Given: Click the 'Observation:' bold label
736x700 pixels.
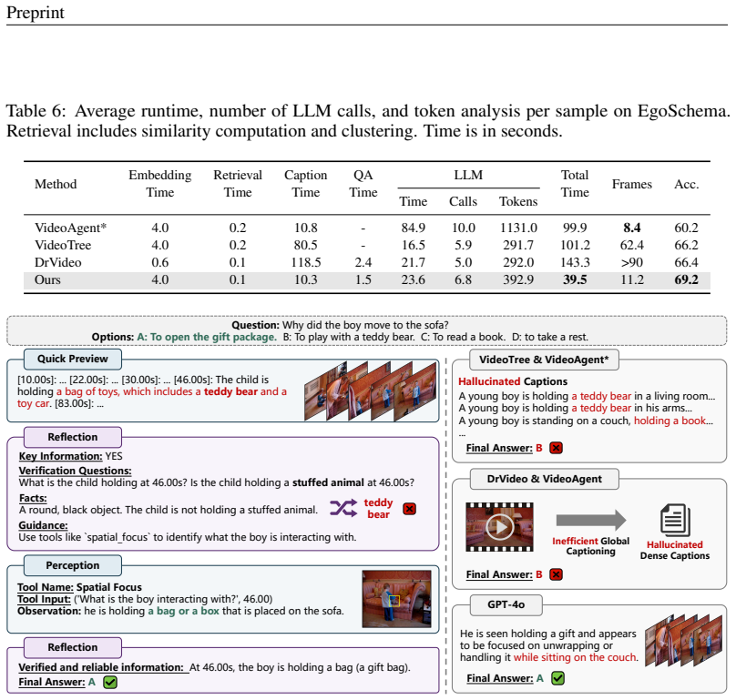Looking at the screenshot, I should pos(49,611).
